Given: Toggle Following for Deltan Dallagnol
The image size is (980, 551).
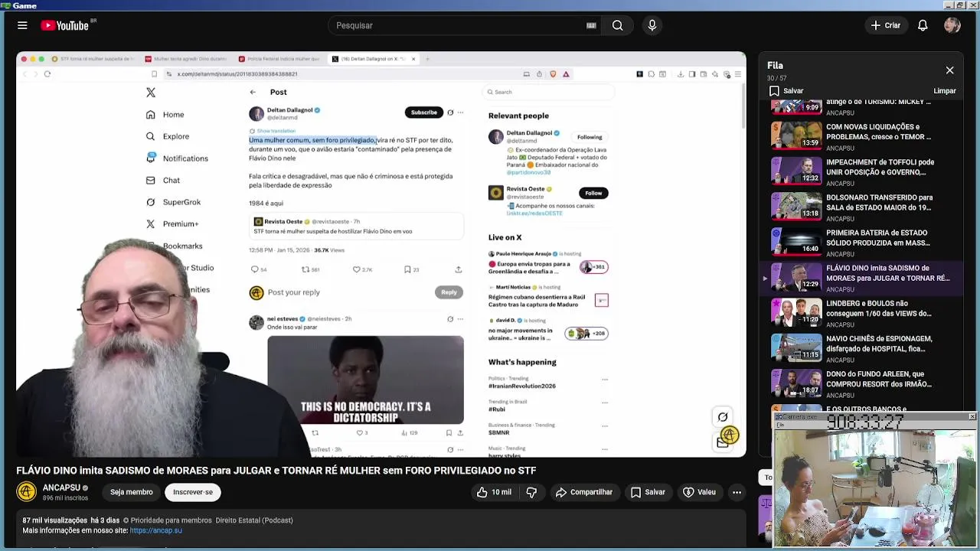Looking at the screenshot, I should coord(590,137).
